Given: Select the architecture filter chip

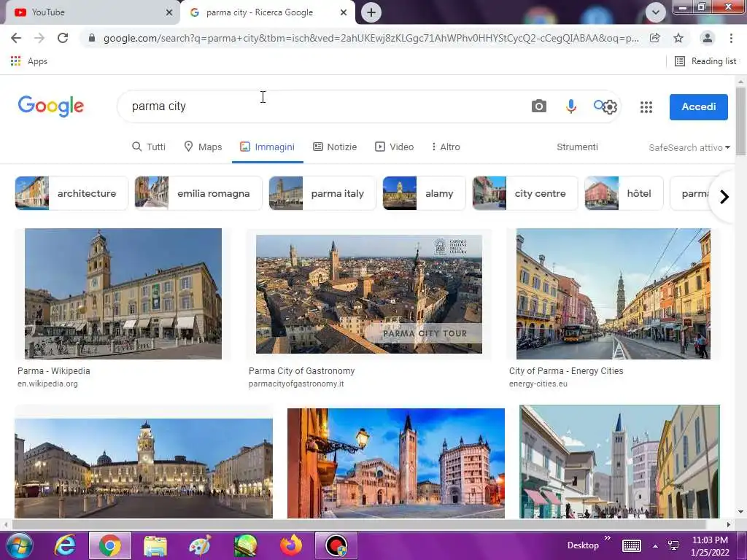Looking at the screenshot, I should [71, 193].
